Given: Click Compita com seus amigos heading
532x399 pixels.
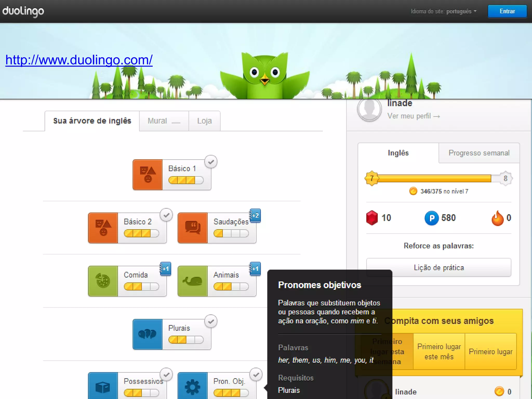Looking at the screenshot, I should (x=439, y=321).
